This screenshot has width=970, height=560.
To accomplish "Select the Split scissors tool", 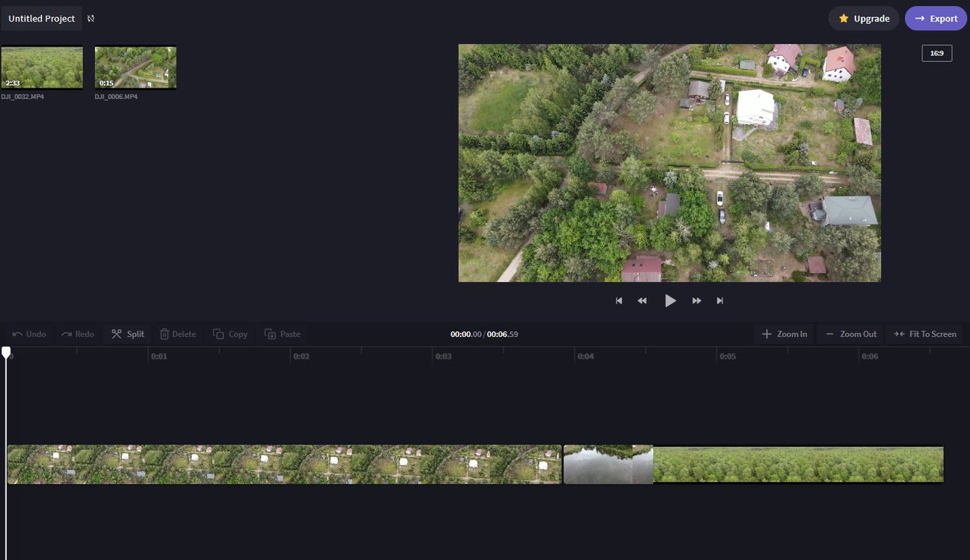I will (x=128, y=334).
